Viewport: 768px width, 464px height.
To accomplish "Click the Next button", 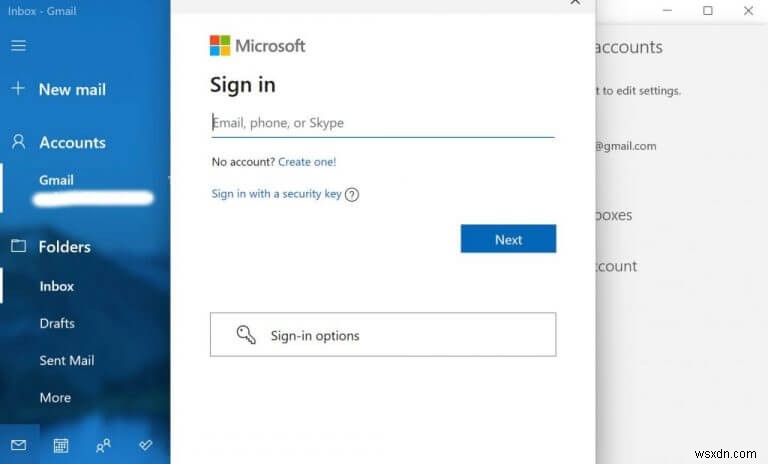I will [508, 239].
